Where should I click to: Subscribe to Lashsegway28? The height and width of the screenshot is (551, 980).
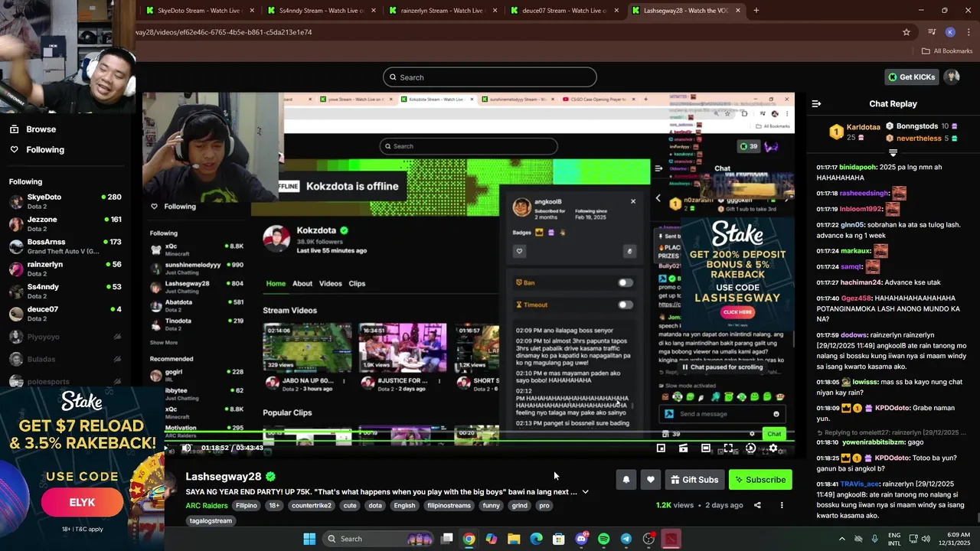coord(760,480)
